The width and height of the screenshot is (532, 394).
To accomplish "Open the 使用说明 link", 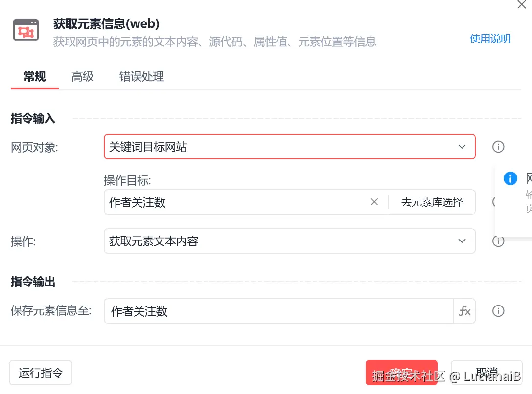I will point(490,39).
